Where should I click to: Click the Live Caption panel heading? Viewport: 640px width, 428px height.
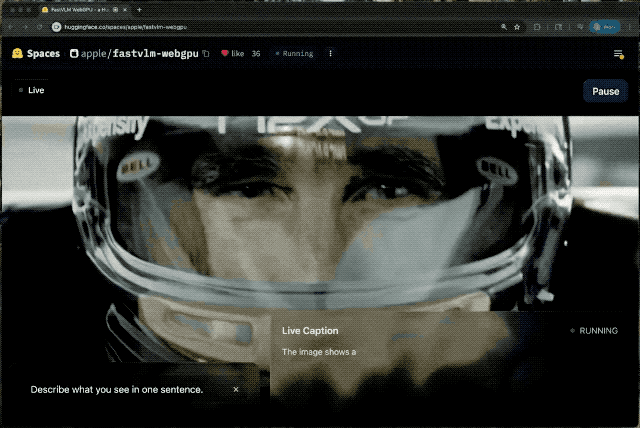[x=310, y=330]
